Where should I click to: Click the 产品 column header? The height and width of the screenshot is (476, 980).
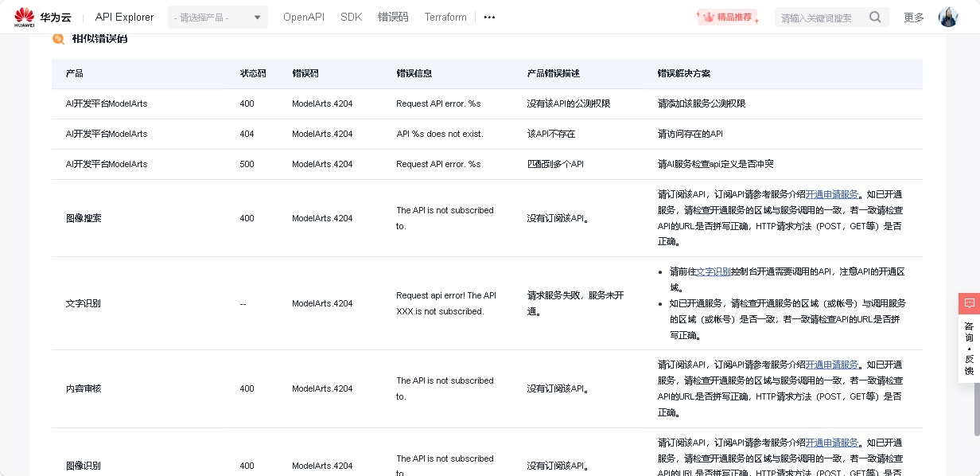[x=75, y=73]
